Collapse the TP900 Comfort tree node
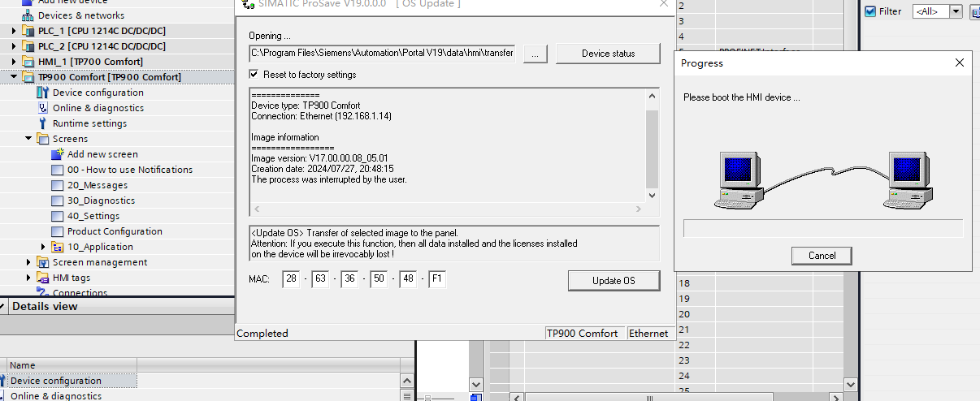Image resolution: width=980 pixels, height=401 pixels. point(14,77)
